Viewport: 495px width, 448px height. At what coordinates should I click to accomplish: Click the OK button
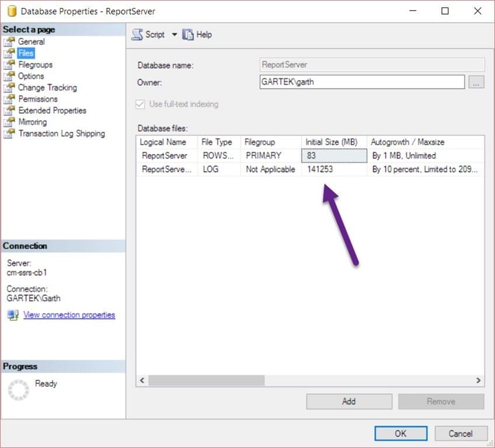(401, 433)
